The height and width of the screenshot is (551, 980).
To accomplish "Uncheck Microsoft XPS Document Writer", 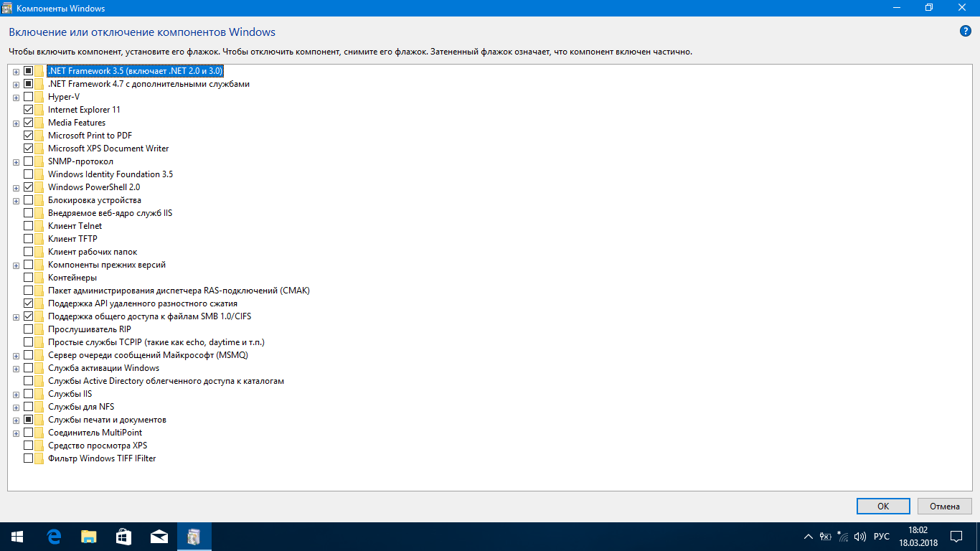I will pyautogui.click(x=29, y=149).
